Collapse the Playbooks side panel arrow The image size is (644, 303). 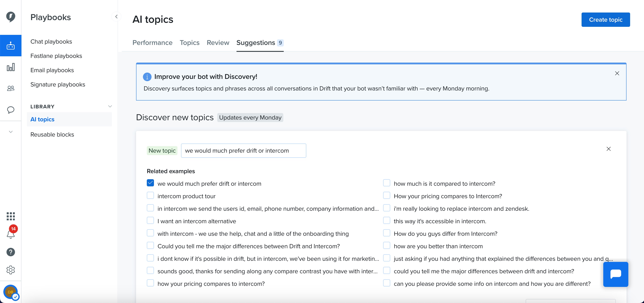pyautogui.click(x=116, y=17)
